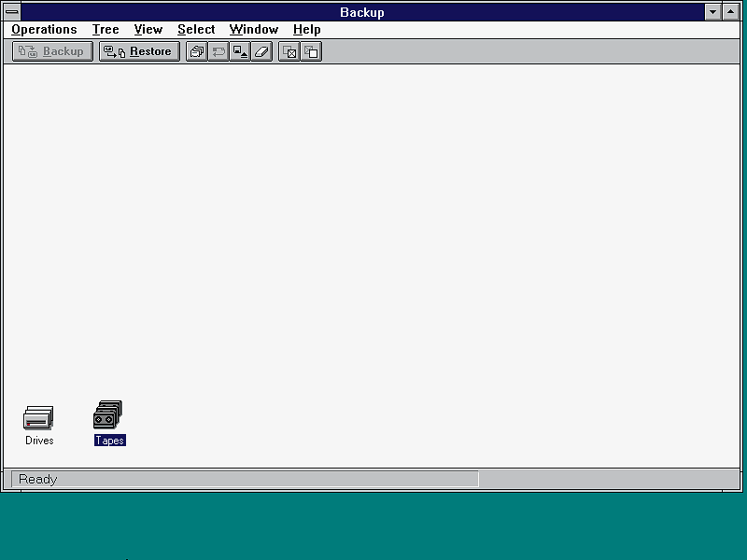Open the View menu
The width and height of the screenshot is (747, 560).
[x=148, y=29]
